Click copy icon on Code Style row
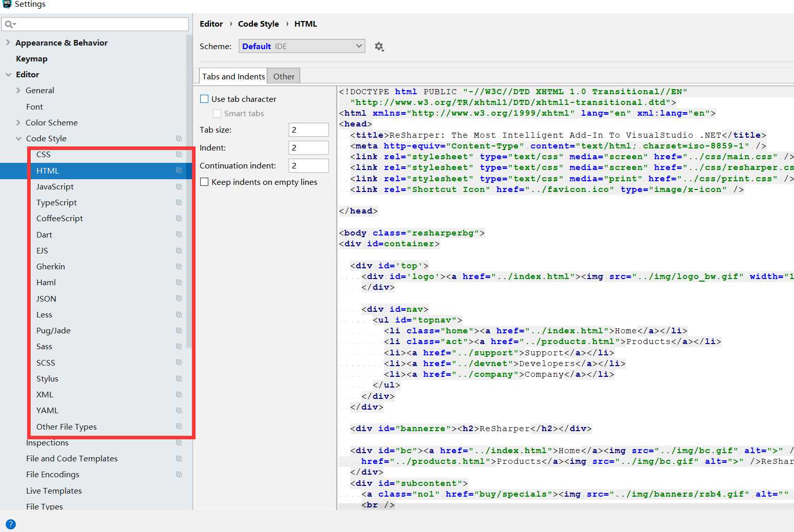The image size is (794, 532). coord(179,138)
